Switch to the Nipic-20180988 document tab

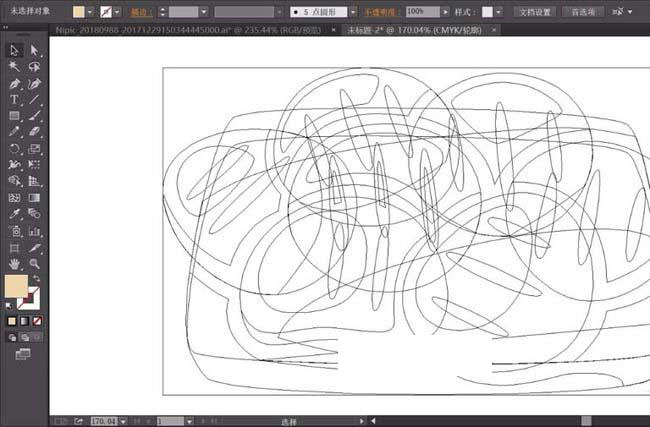coord(188,30)
